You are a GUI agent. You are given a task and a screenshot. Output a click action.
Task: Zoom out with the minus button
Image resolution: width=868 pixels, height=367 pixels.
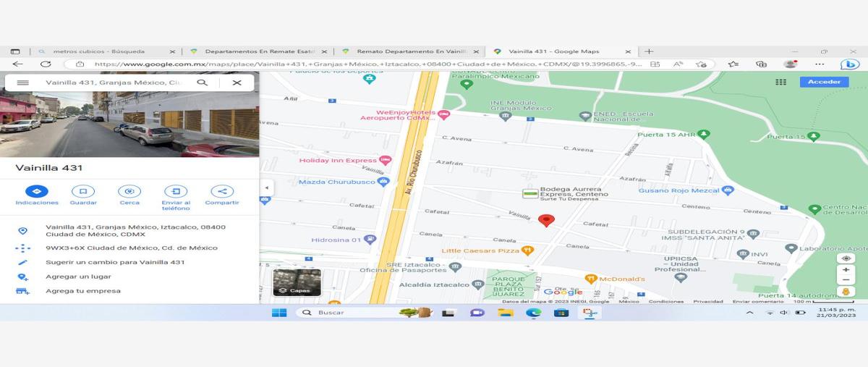846,279
